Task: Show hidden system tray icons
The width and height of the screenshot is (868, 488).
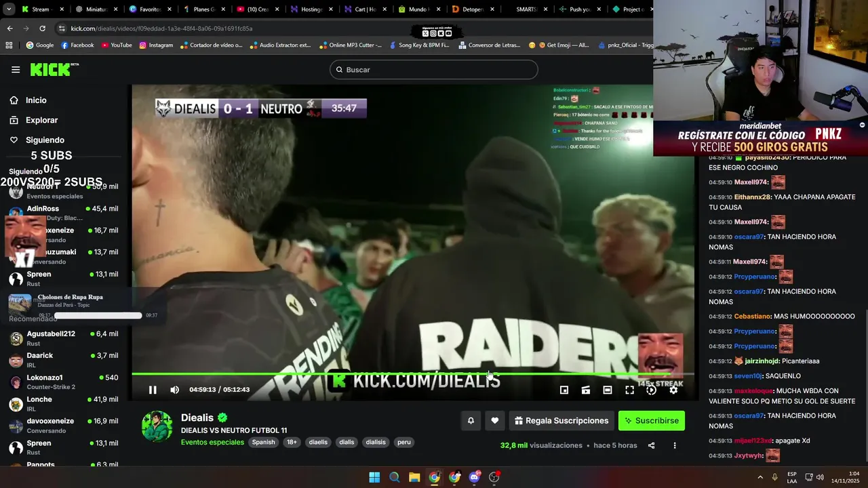Action: 759,477
